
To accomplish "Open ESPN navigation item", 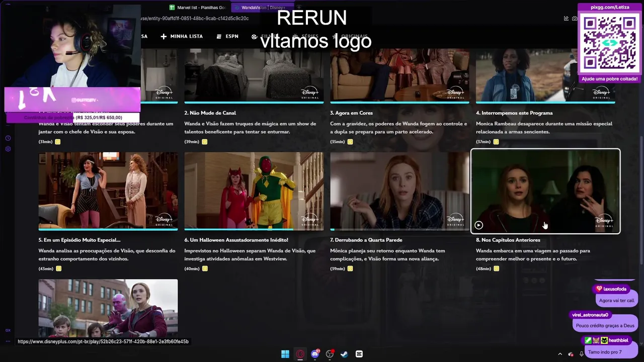I will click(227, 36).
